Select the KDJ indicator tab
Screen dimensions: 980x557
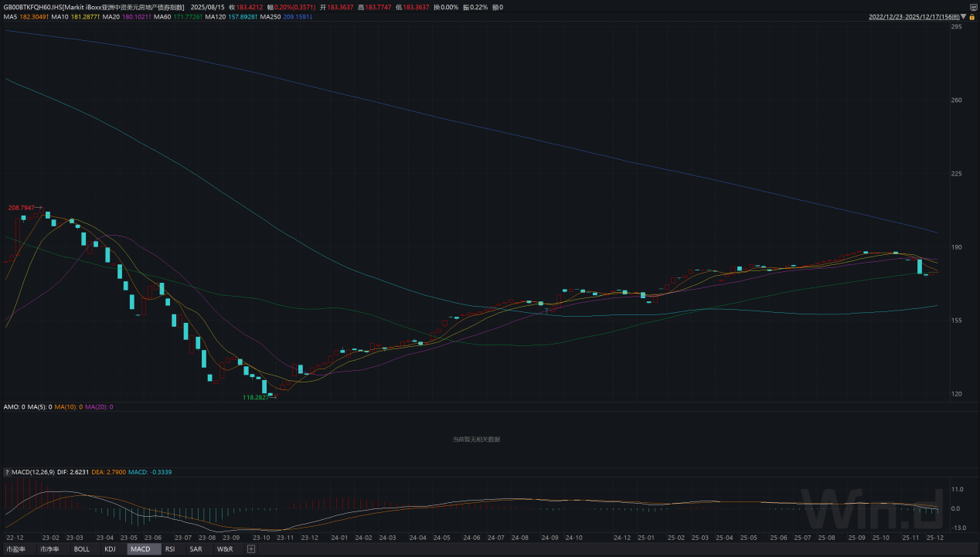point(110,549)
